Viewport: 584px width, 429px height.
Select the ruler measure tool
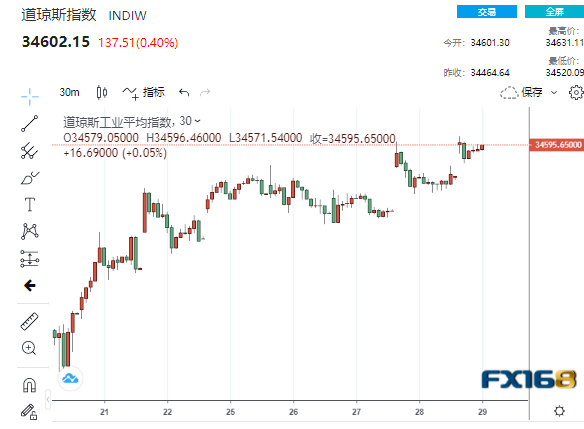(30, 321)
